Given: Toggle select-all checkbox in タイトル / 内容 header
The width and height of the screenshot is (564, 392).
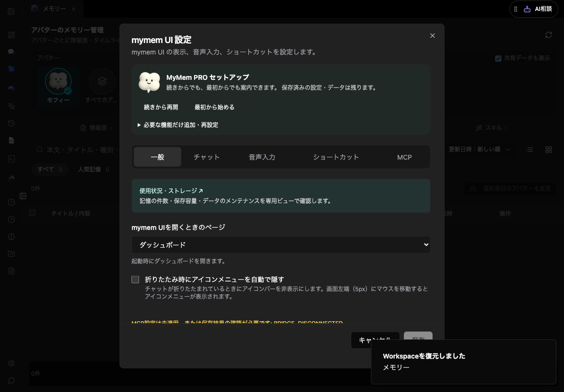Looking at the screenshot, I should click(x=33, y=213).
